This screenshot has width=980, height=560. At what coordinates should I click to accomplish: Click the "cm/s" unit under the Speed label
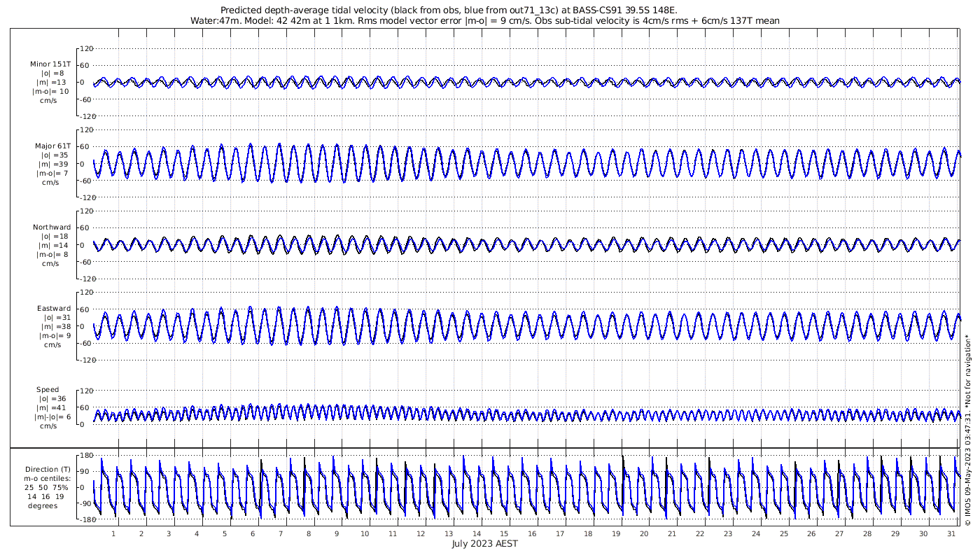(48, 426)
